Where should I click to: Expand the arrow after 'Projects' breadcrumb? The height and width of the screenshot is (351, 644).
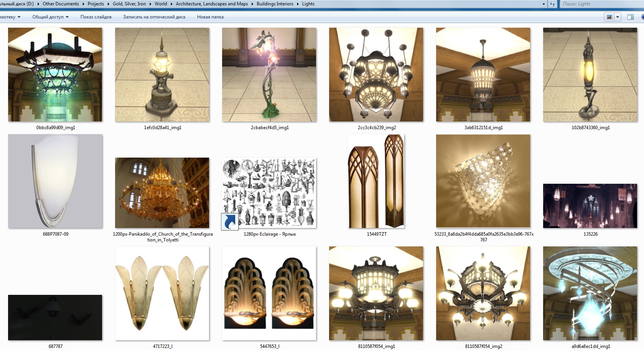109,4
